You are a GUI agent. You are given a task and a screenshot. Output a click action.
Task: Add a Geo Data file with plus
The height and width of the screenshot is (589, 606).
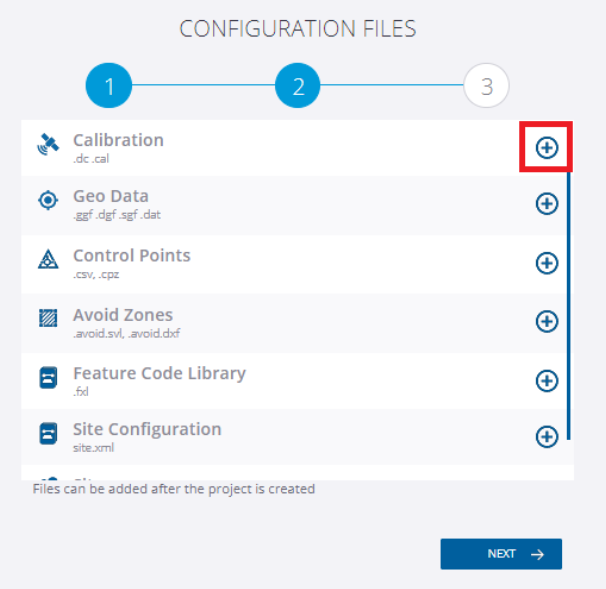(x=546, y=203)
